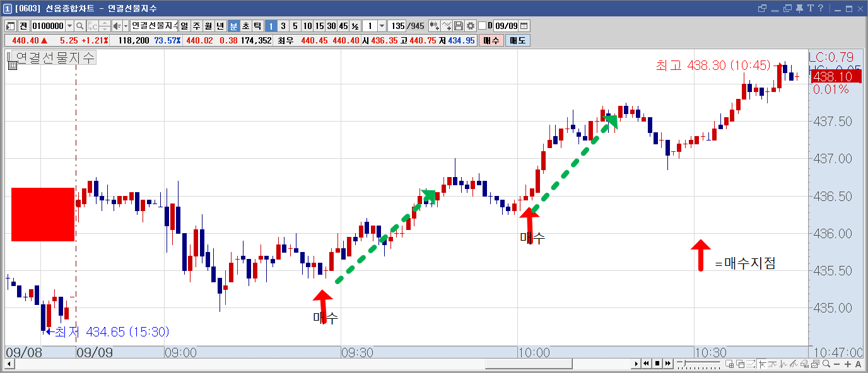868x373 pixels.
Task: Select the 틱 (tick) period toggle
Action: (x=257, y=26)
